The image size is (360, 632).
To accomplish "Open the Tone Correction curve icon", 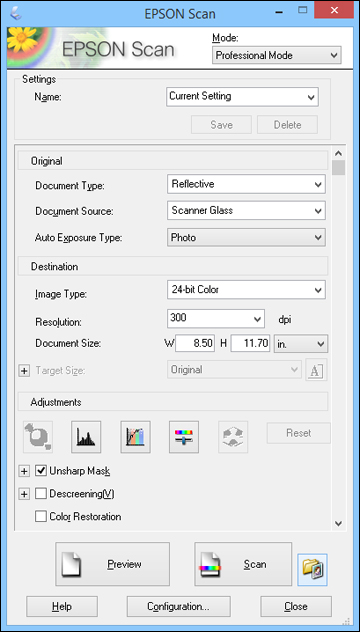I will (x=135, y=437).
